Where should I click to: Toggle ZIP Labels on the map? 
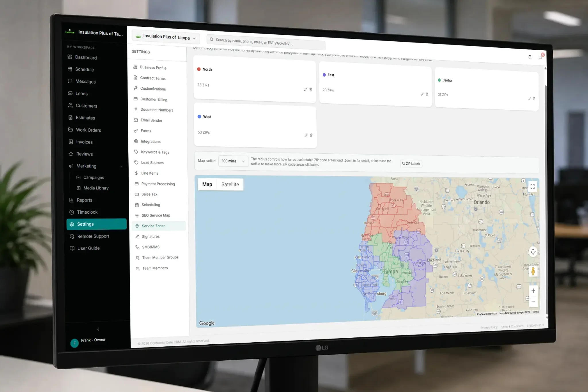tap(411, 164)
